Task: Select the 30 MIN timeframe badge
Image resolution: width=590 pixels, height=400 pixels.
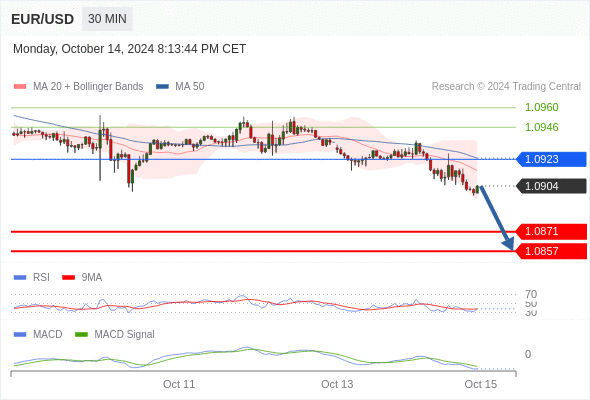Action: 107,19
